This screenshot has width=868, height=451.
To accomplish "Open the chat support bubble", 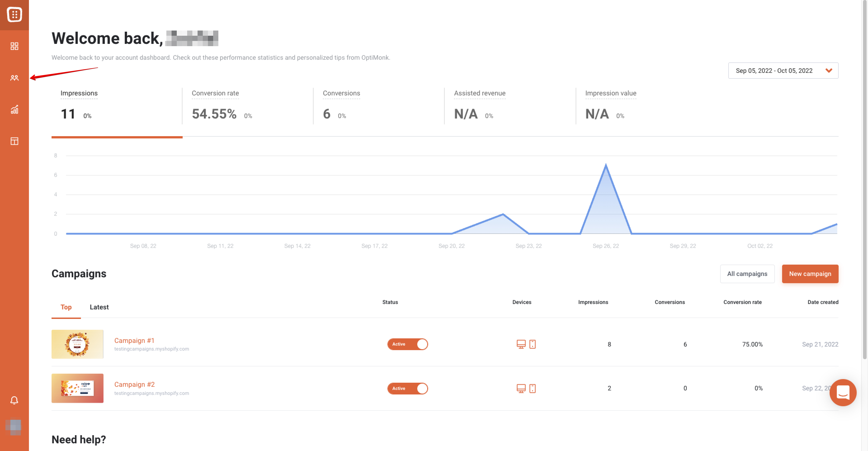I will [x=843, y=392].
